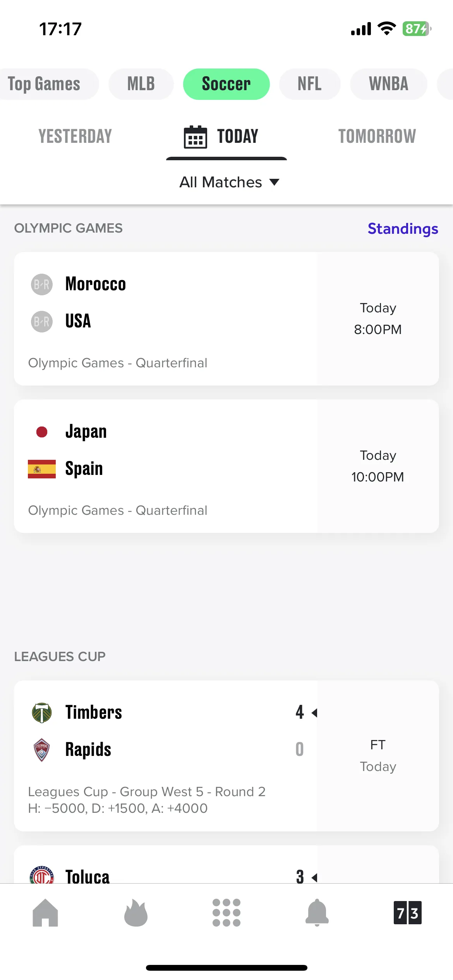The image size is (453, 980).
Task: Tap the Rapids team crest
Action: point(42,750)
